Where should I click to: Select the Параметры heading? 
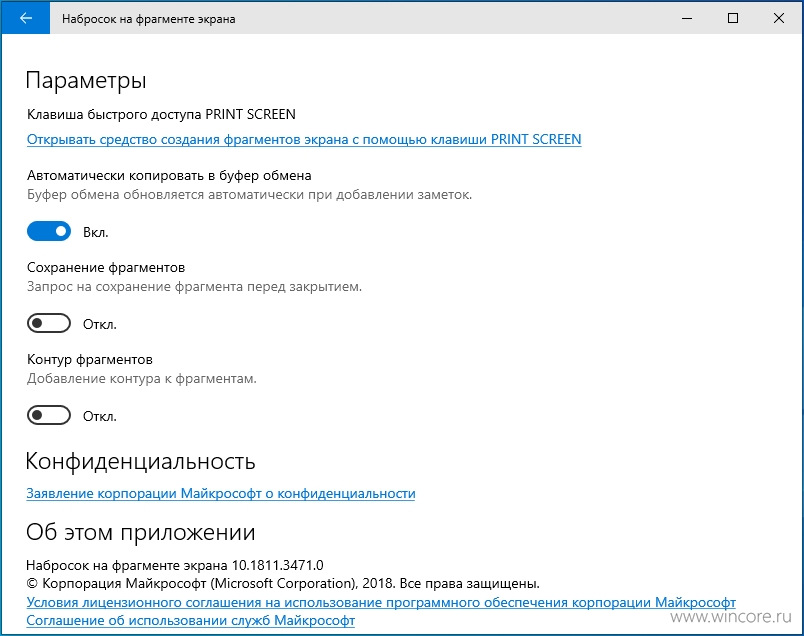tap(86, 81)
